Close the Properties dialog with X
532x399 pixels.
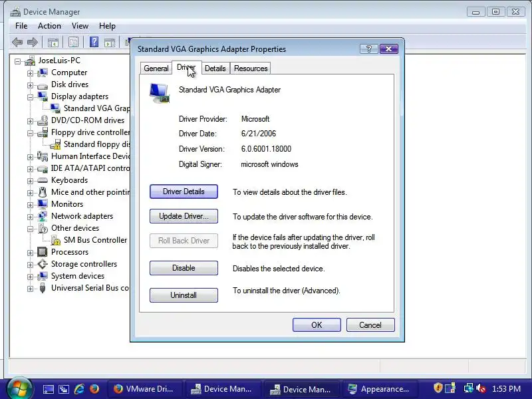(389, 49)
